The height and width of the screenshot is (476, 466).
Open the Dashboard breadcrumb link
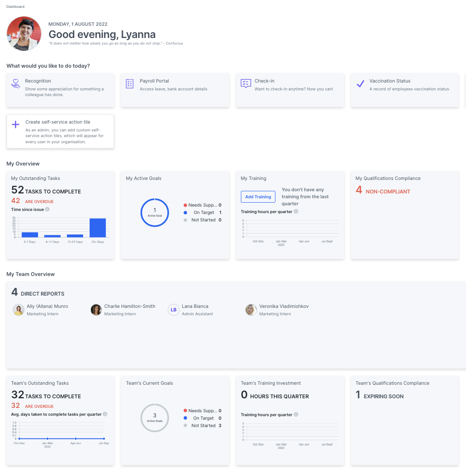pos(15,7)
